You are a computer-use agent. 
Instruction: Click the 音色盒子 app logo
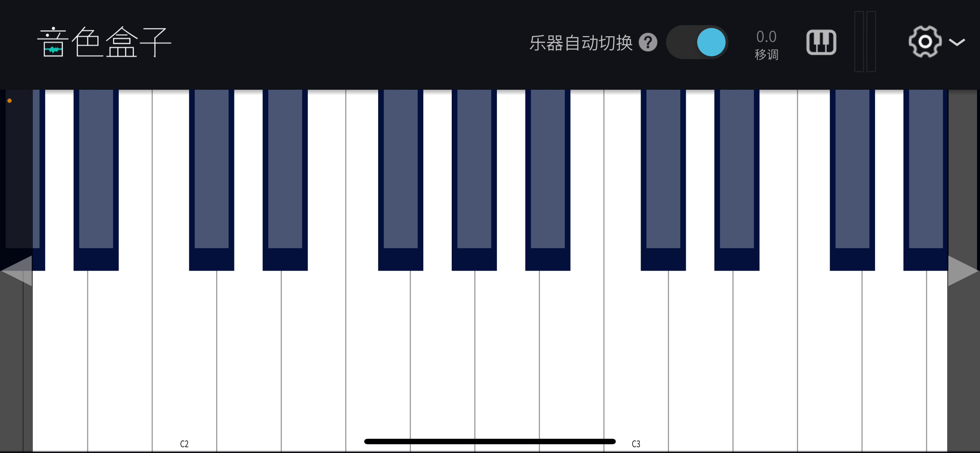(x=104, y=42)
